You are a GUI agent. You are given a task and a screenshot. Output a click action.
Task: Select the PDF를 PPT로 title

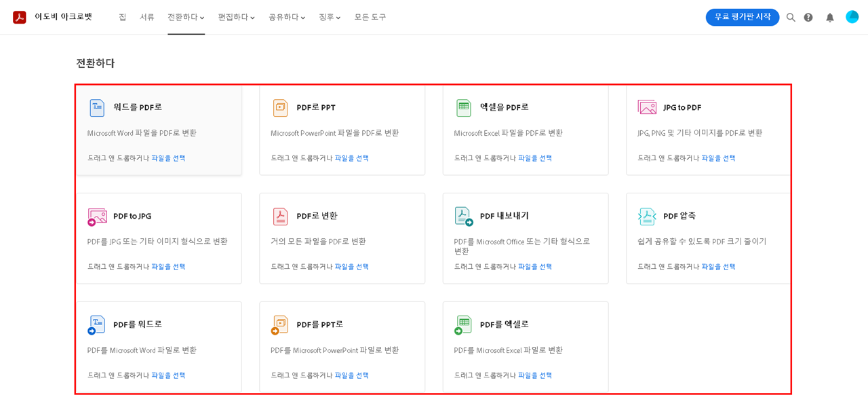pyautogui.click(x=320, y=324)
